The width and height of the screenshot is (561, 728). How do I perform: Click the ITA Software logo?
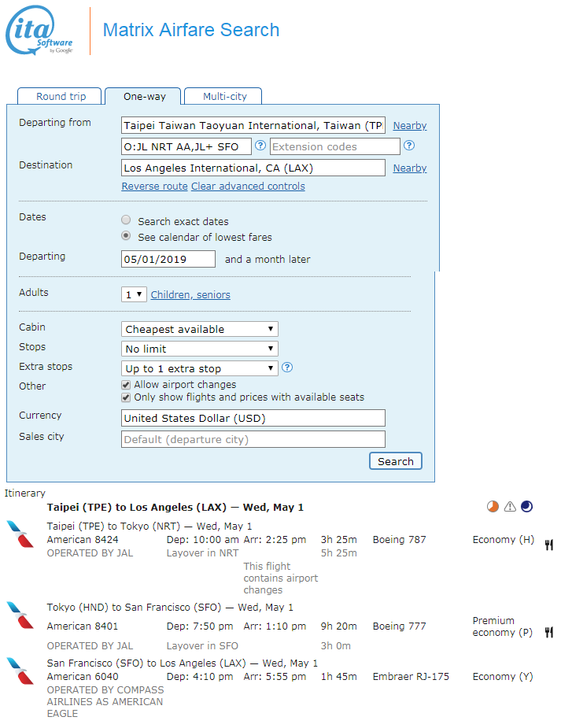tap(39, 30)
